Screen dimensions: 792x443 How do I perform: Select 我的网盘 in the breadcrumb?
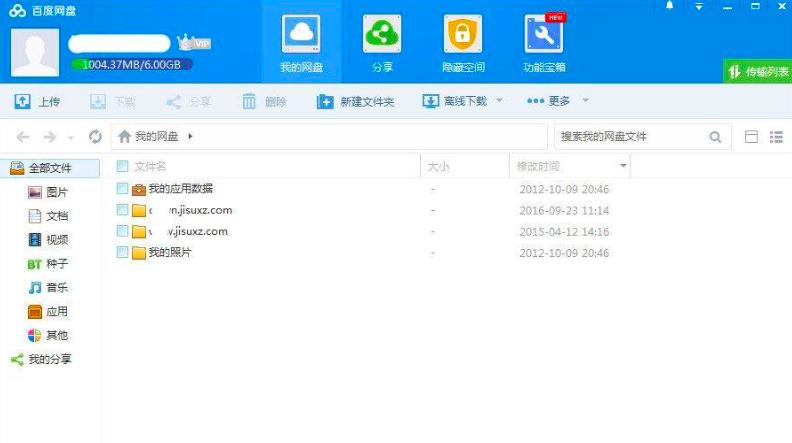157,136
